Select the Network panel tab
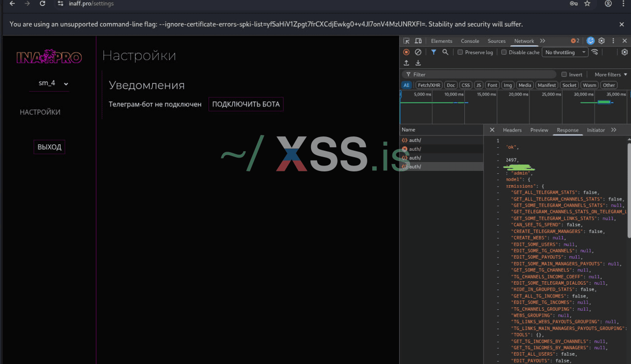The image size is (631, 364). 524,41
